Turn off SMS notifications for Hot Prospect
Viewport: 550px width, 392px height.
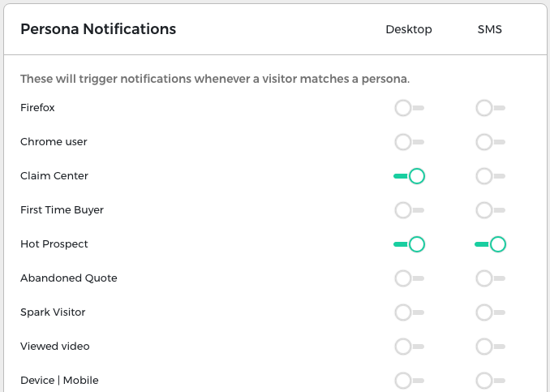pos(490,244)
